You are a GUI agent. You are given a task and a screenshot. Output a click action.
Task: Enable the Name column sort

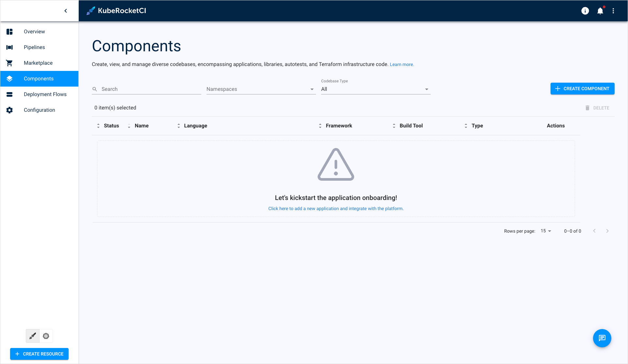pyautogui.click(x=129, y=126)
